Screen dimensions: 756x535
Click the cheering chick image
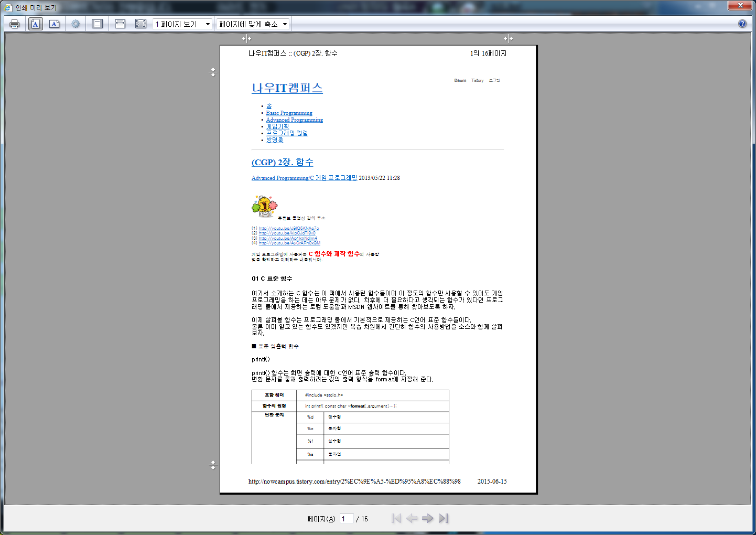pos(264,206)
